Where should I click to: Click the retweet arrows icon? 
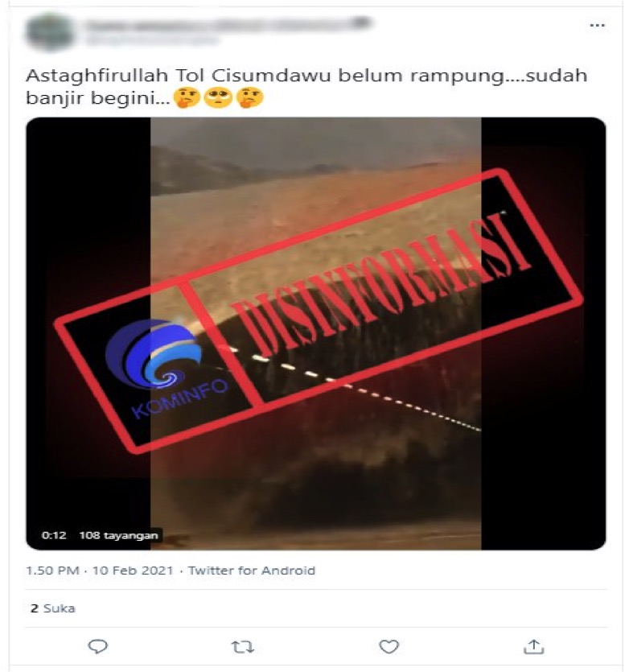[x=243, y=647]
